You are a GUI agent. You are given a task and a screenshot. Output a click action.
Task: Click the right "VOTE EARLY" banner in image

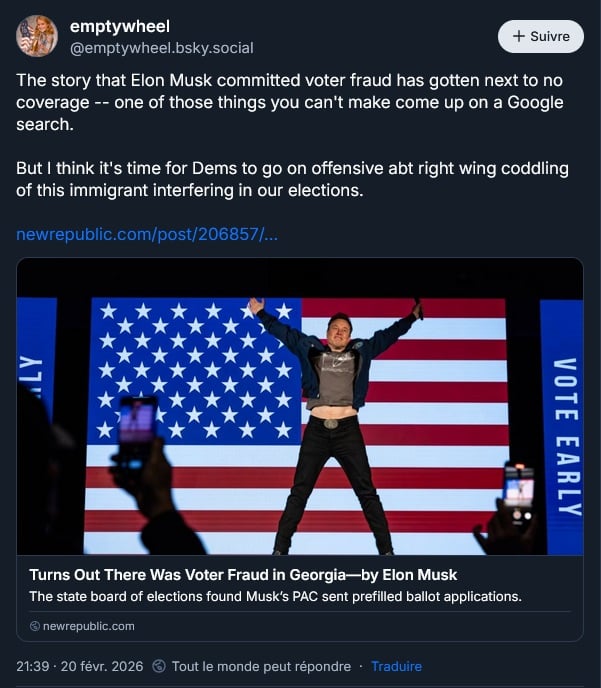564,430
